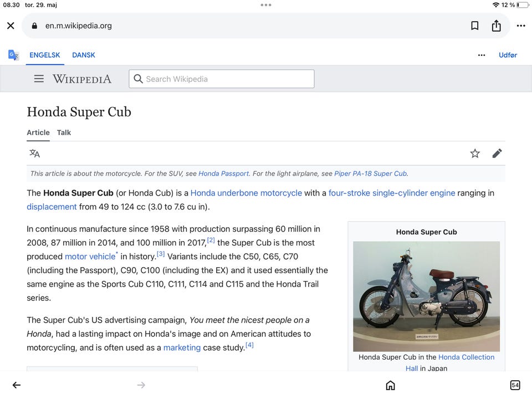Open the Talk tab
The image size is (532, 399).
tap(64, 132)
